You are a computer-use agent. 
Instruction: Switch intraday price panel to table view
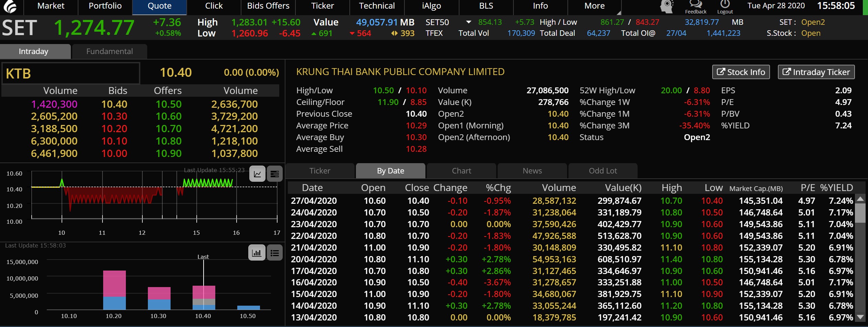coord(274,174)
